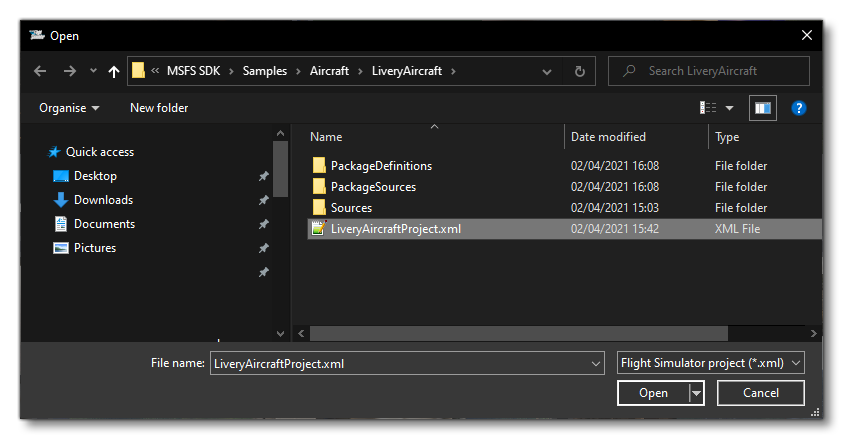Open the PackageDefinitions folder
Image resolution: width=843 pixels, height=439 pixels.
click(x=381, y=166)
